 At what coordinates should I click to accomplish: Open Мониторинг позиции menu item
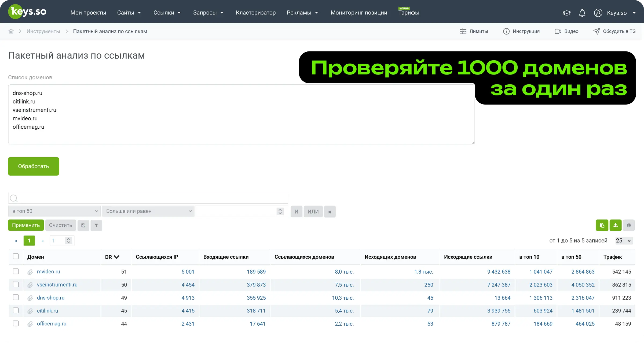coord(359,13)
